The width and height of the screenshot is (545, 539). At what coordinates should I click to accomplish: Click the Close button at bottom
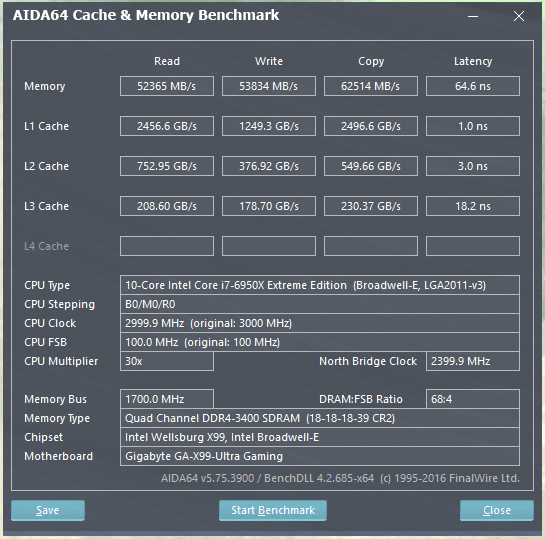(497, 510)
